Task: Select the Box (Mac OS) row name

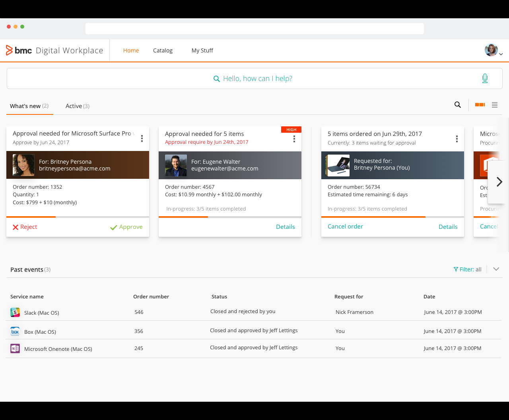Action: 40,332
